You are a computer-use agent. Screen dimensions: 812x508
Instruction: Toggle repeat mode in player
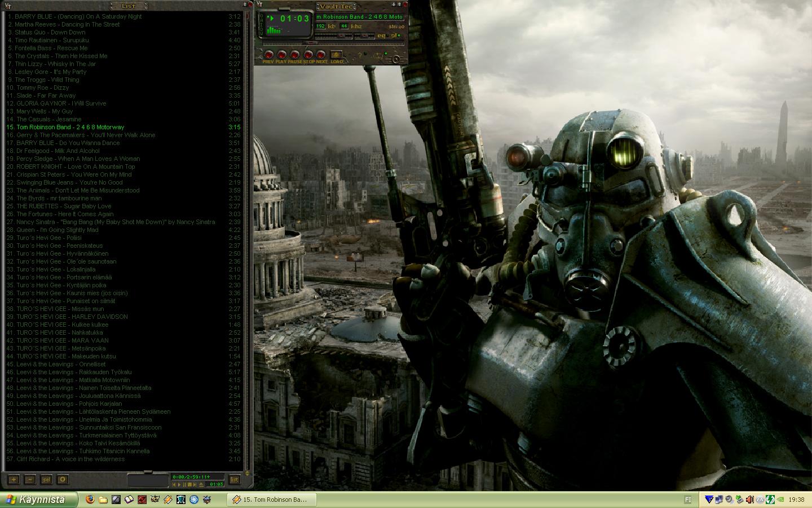[x=380, y=55]
